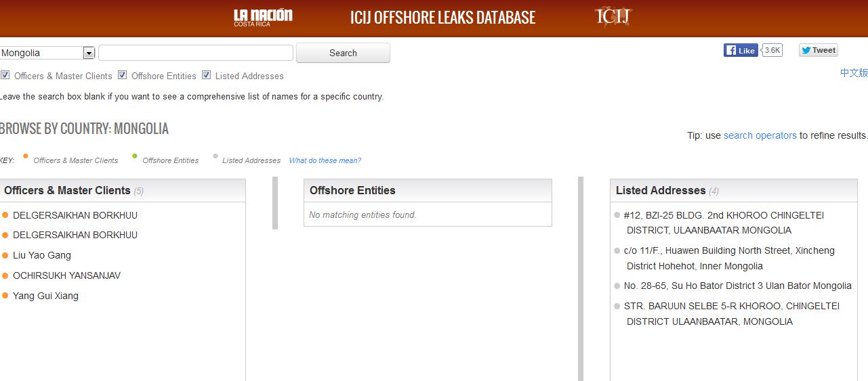
Task: Click the gray bullet beside the BZI-25 BLDG address
Action: [x=617, y=215]
